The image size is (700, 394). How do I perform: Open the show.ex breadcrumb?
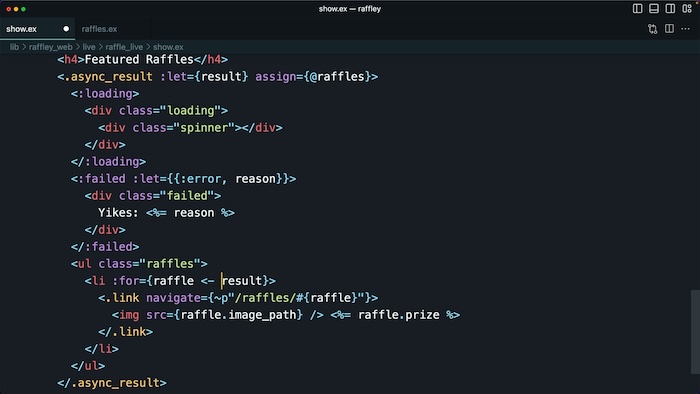(x=168, y=47)
